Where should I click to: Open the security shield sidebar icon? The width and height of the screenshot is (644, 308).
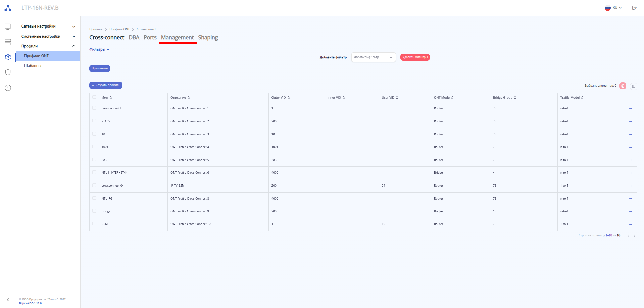(8, 72)
